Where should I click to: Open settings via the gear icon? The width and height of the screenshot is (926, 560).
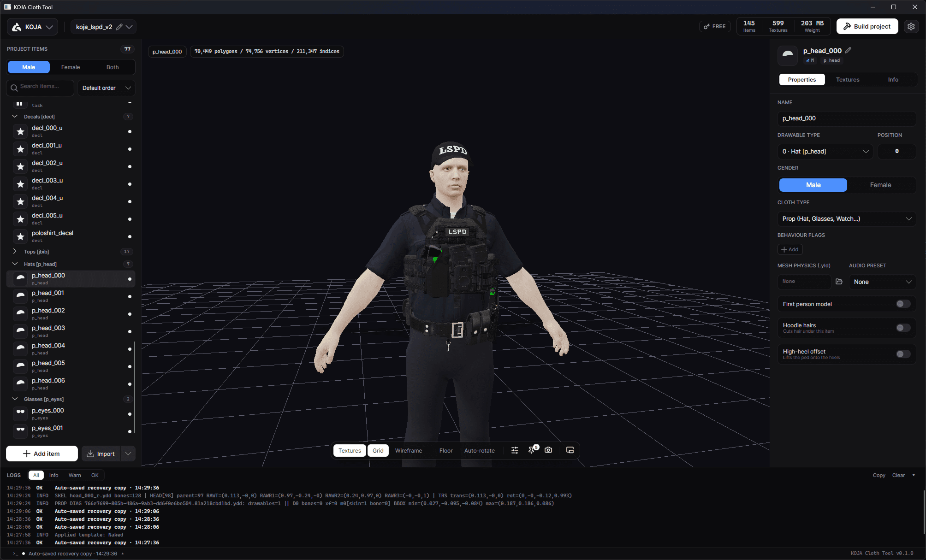click(911, 27)
